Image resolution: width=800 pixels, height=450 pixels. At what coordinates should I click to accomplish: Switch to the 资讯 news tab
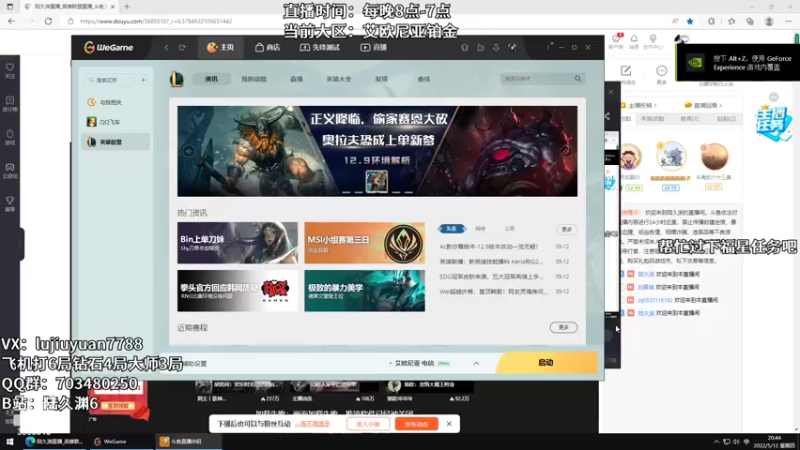[211, 79]
